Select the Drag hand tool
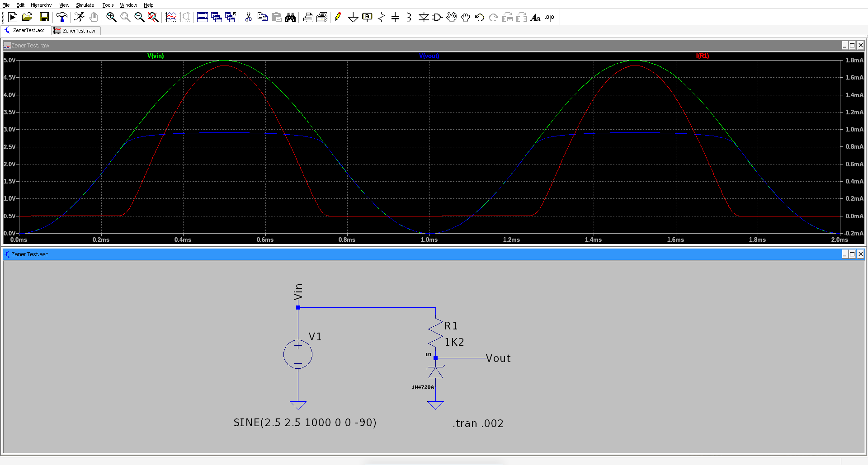 pos(466,17)
